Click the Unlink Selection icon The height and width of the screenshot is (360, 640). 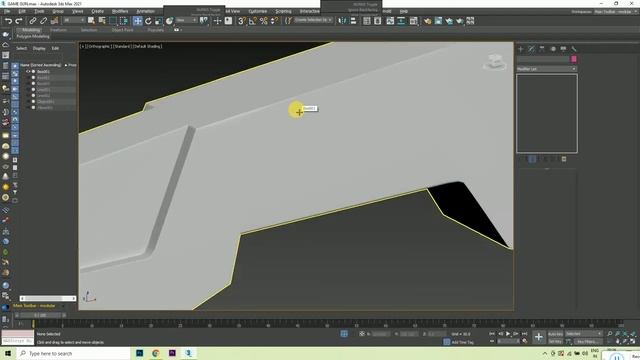(x=43, y=21)
